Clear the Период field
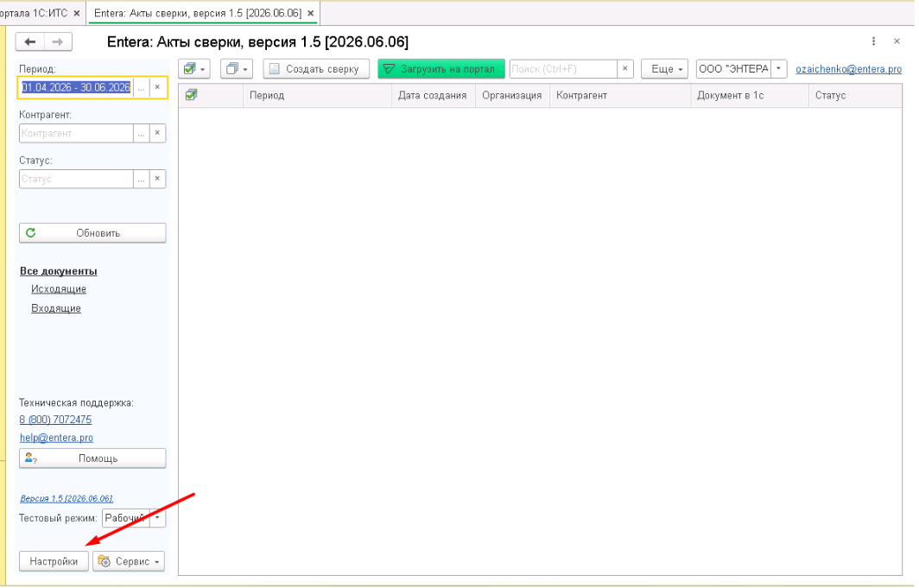The width and height of the screenshot is (919, 588). [157, 87]
